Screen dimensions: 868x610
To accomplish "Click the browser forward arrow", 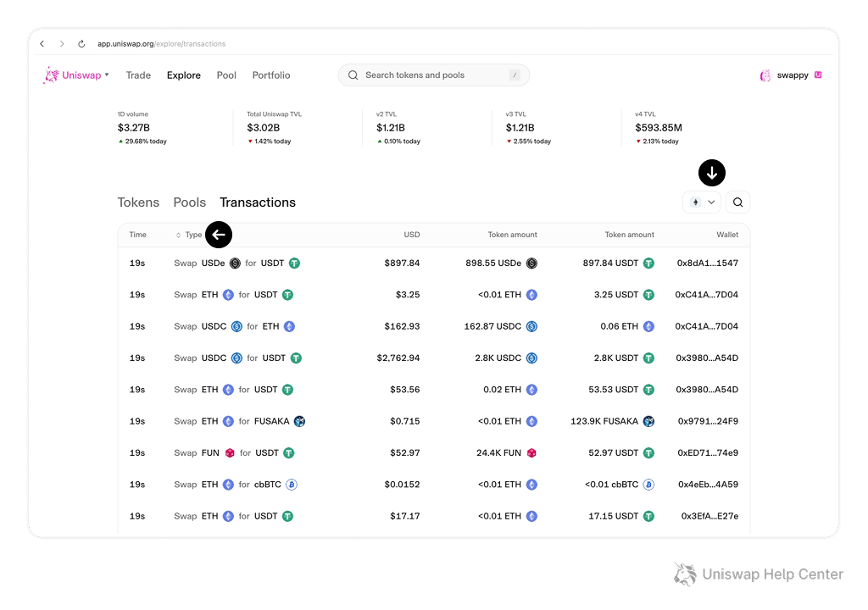I will pos(61,44).
